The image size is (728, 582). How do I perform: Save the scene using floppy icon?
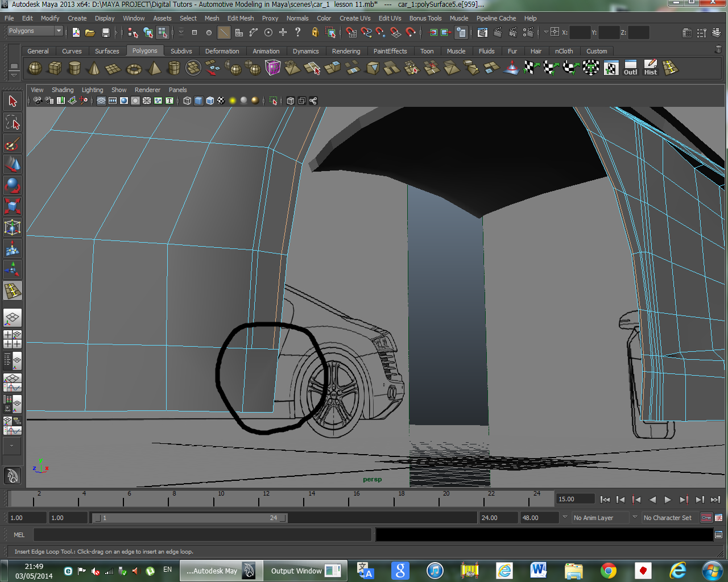point(105,32)
